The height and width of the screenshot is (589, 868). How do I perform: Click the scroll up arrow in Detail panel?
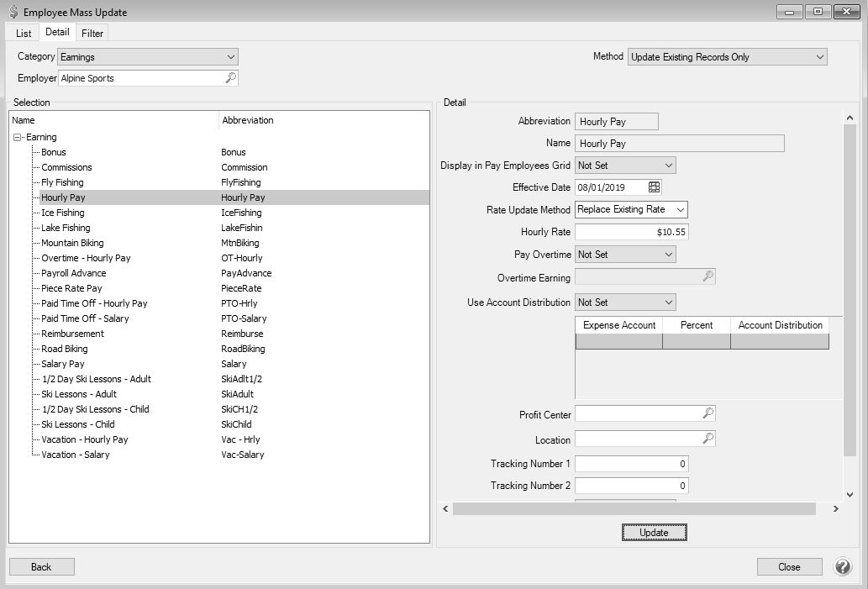click(850, 118)
